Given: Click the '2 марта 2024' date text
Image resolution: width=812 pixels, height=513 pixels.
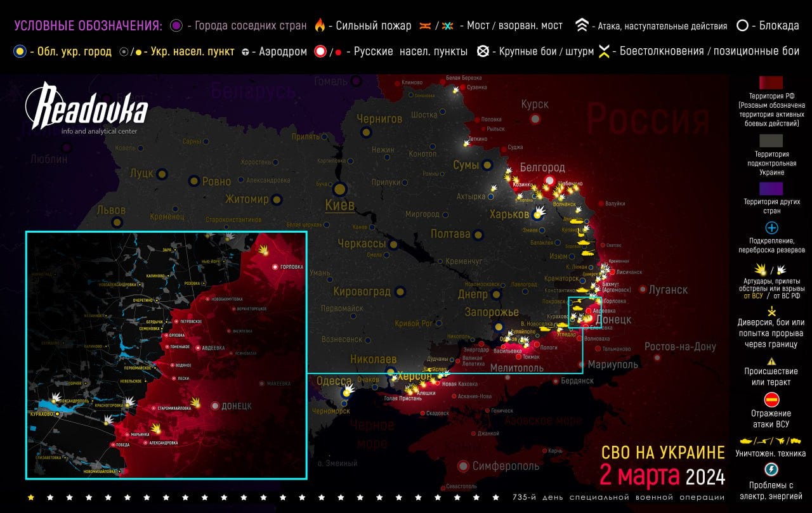Looking at the screenshot, I should point(662,475).
